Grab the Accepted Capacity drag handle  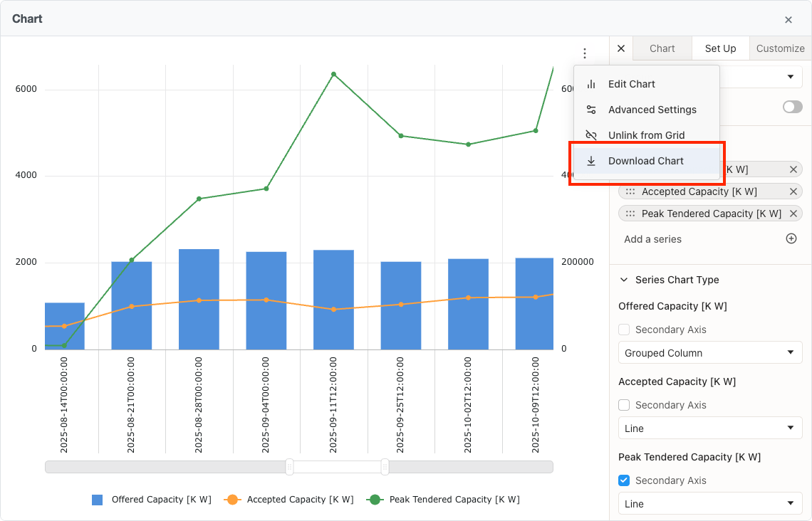click(630, 191)
